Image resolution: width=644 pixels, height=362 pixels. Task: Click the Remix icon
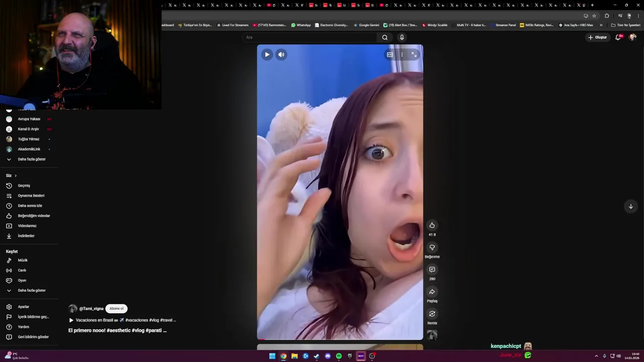pos(432,314)
